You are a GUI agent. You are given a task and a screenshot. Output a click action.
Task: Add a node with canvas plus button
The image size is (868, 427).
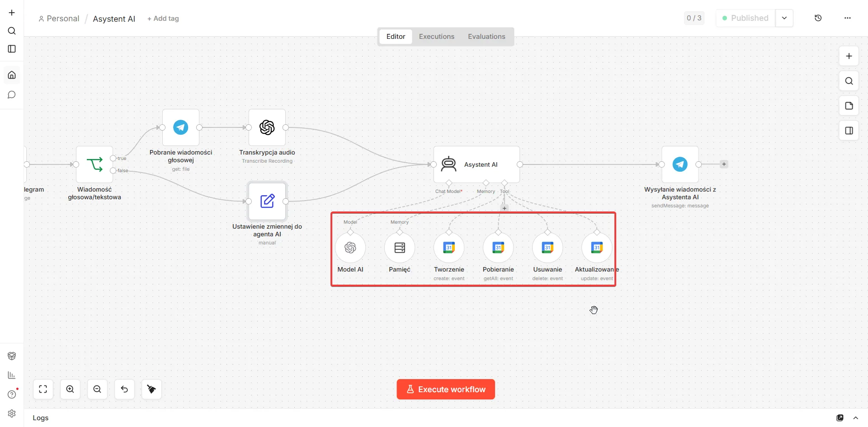click(849, 56)
